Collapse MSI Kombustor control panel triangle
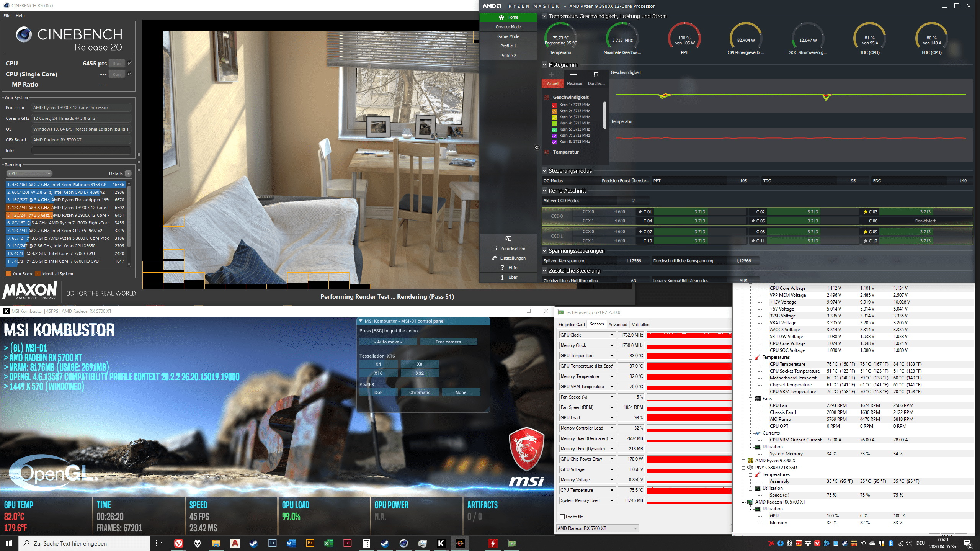The width and height of the screenshot is (980, 551). coord(361,321)
